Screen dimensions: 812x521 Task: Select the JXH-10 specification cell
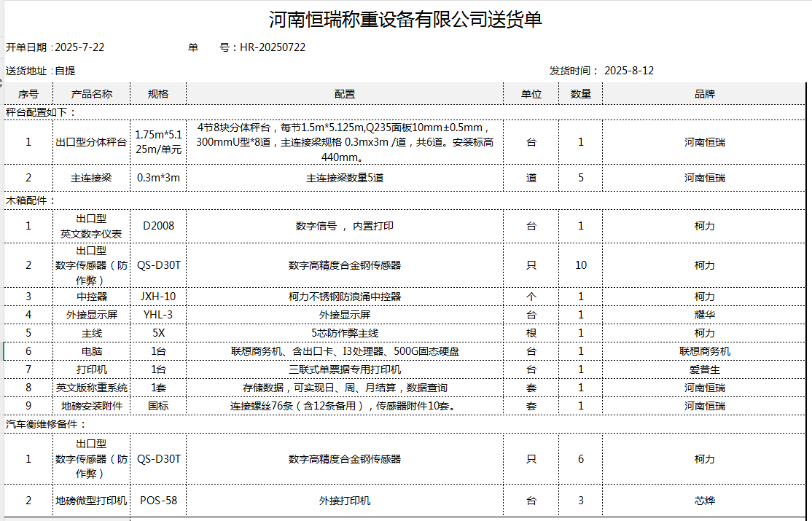pyautogui.click(x=158, y=297)
